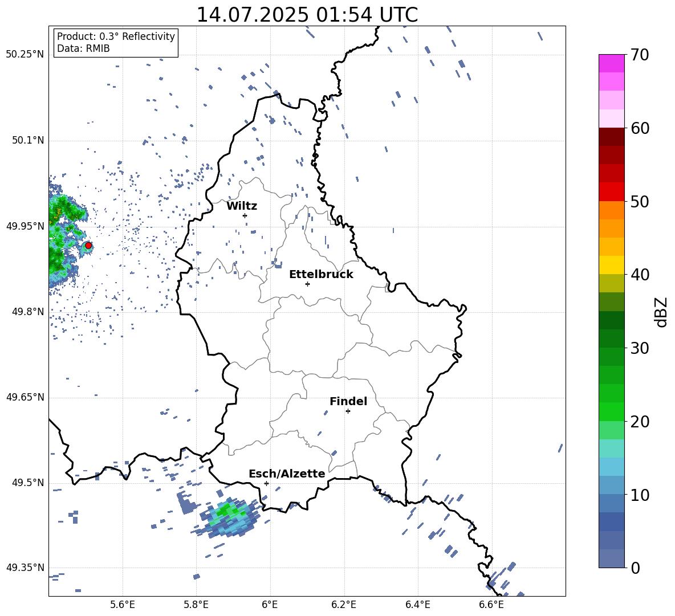675x616 pixels.
Task: Click the yellow colorbar swatch near 40
Action: 611,265
